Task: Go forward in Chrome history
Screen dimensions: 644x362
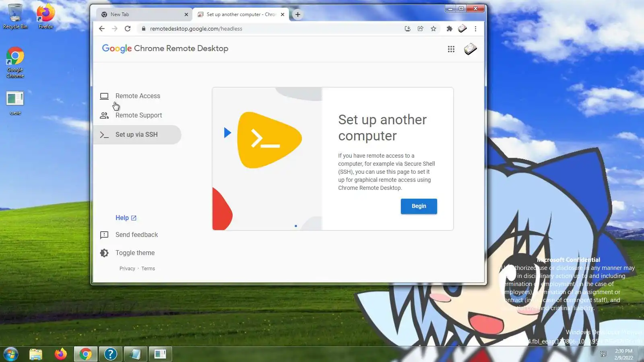Action: pos(115,29)
